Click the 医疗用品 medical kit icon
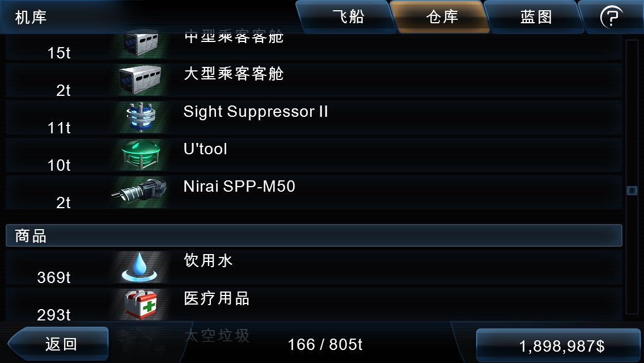The image size is (644, 363). point(141,305)
